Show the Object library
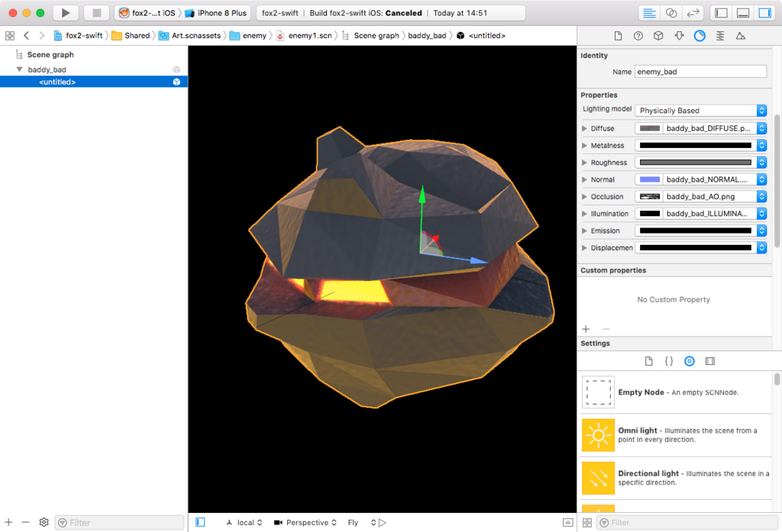782x532 pixels. coord(690,361)
